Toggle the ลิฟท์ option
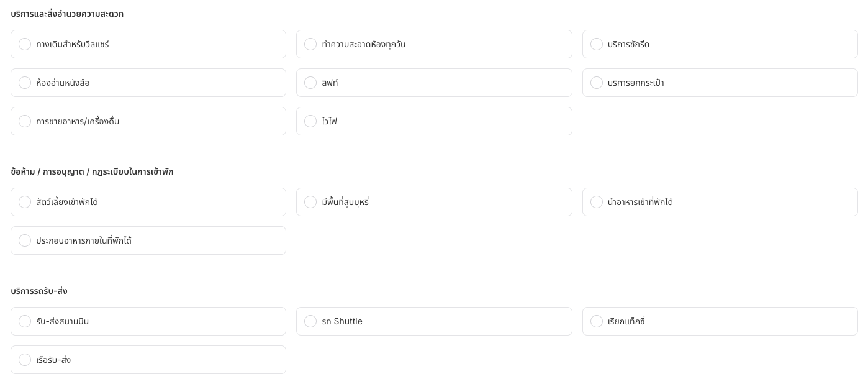The image size is (868, 384). coord(310,83)
